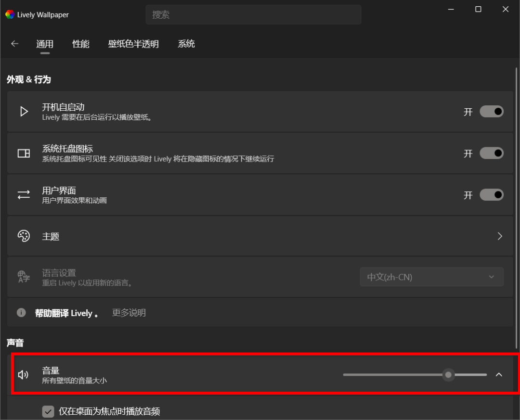Viewport: 520px width, 420px height.
Task: Click the language icon beside 语言设置
Action: (24, 277)
